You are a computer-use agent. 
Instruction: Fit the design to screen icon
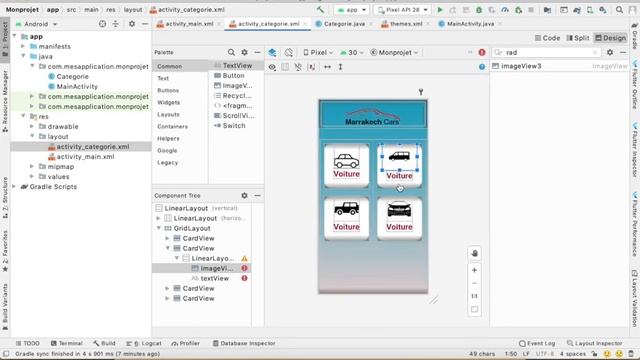click(x=474, y=309)
